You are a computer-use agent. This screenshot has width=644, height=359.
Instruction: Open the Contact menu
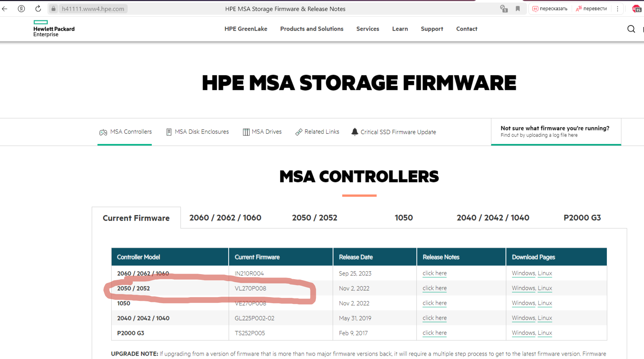click(467, 29)
